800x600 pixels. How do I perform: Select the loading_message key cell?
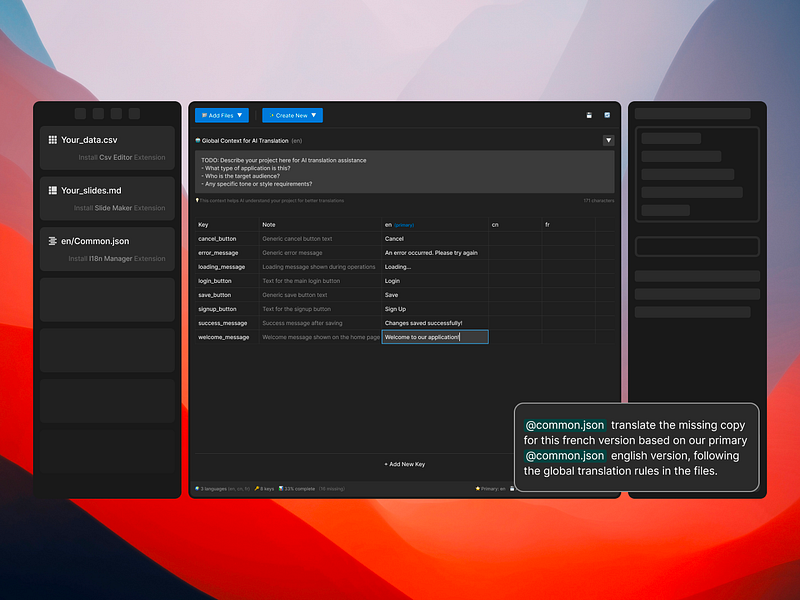click(227, 267)
